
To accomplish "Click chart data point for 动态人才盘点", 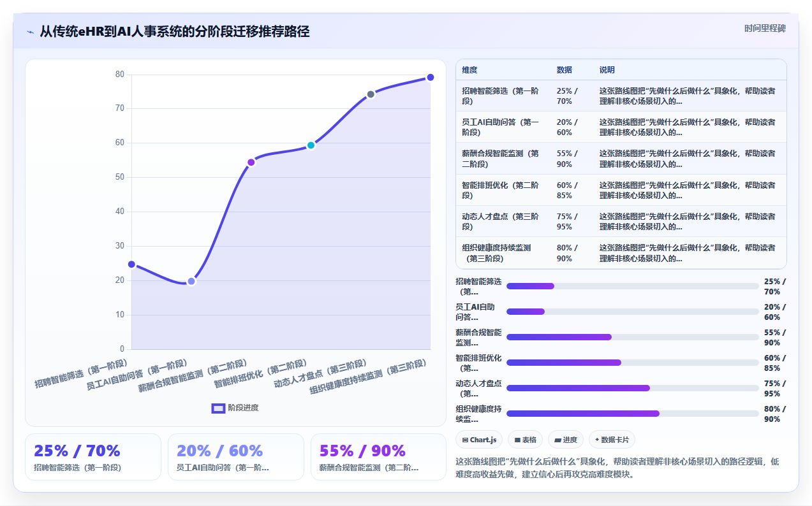I will [371, 94].
